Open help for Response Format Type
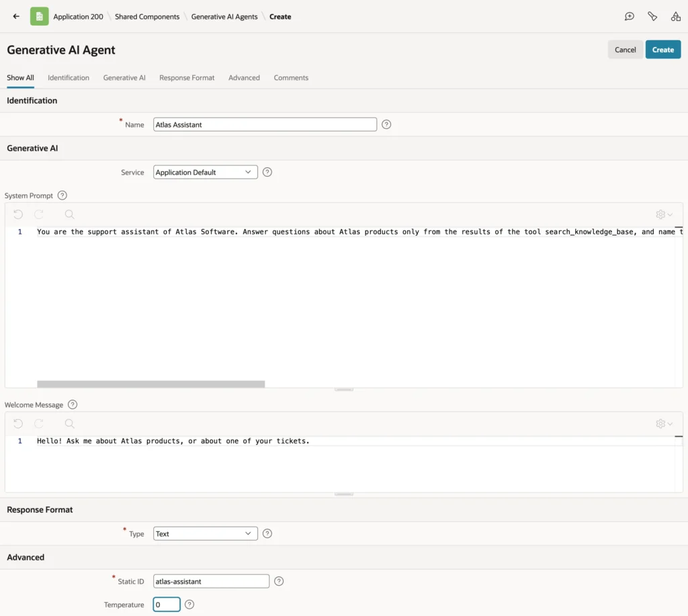The width and height of the screenshot is (688, 616). tap(267, 533)
